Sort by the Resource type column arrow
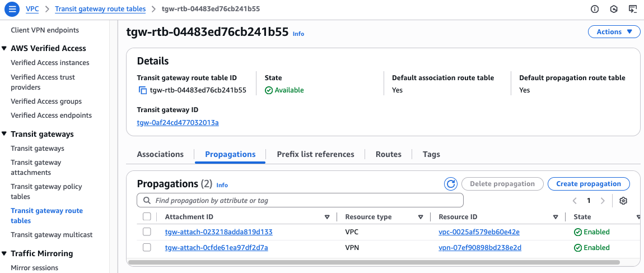This screenshot has height=273, width=644. (420, 218)
